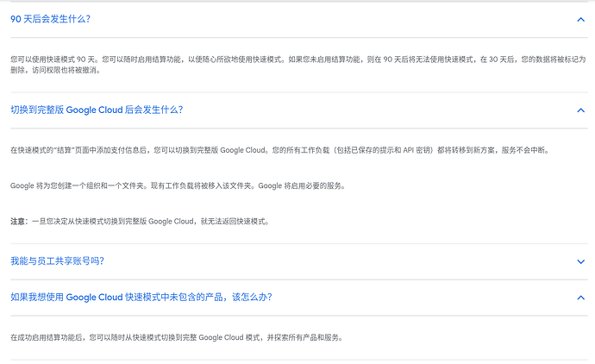Collapse the "90 天后会发生什么?" chevron
The height and width of the screenshot is (364, 595).
click(x=580, y=19)
